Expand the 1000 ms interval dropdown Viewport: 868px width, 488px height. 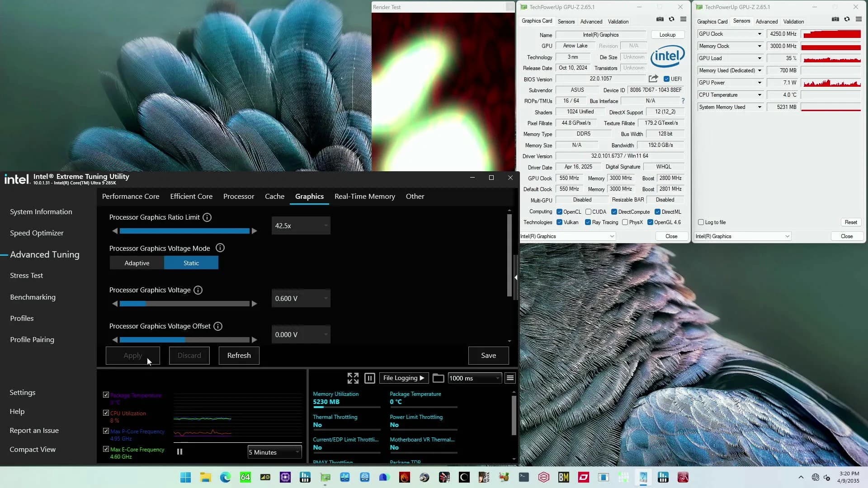(474, 378)
